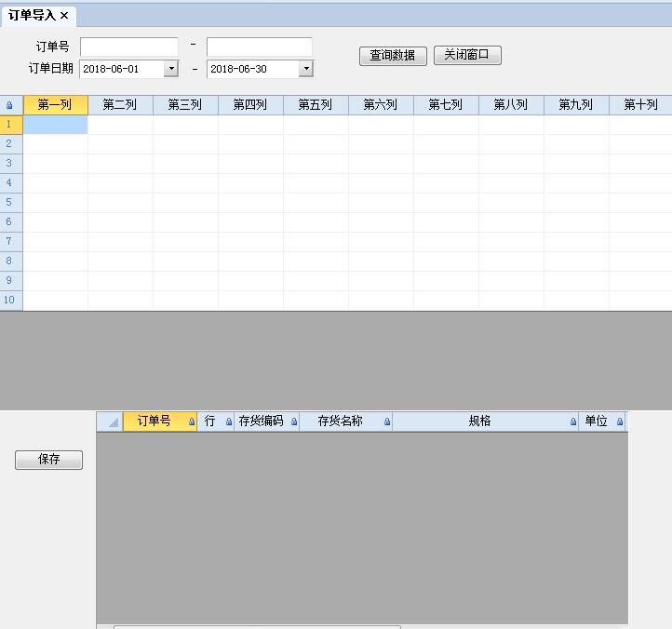
Task: Select the 第六列 column header
Action: click(x=381, y=105)
